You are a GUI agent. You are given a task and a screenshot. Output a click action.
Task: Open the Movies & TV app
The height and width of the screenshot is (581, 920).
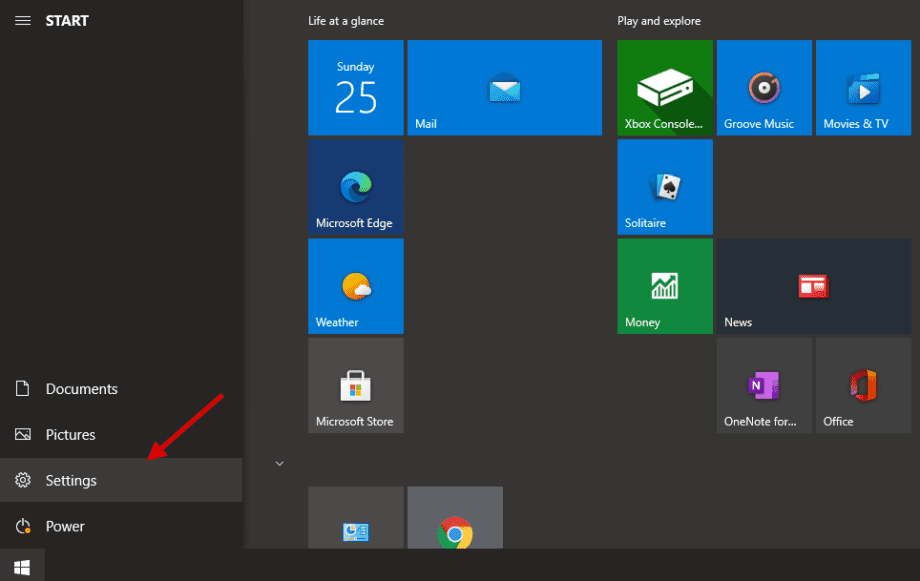[x=863, y=87]
